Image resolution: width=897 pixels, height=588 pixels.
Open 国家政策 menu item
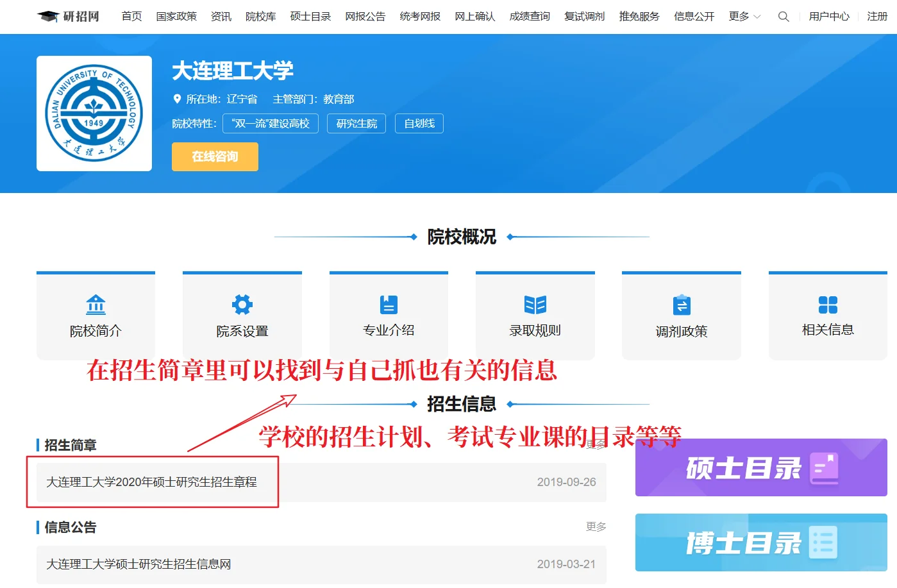click(x=176, y=17)
